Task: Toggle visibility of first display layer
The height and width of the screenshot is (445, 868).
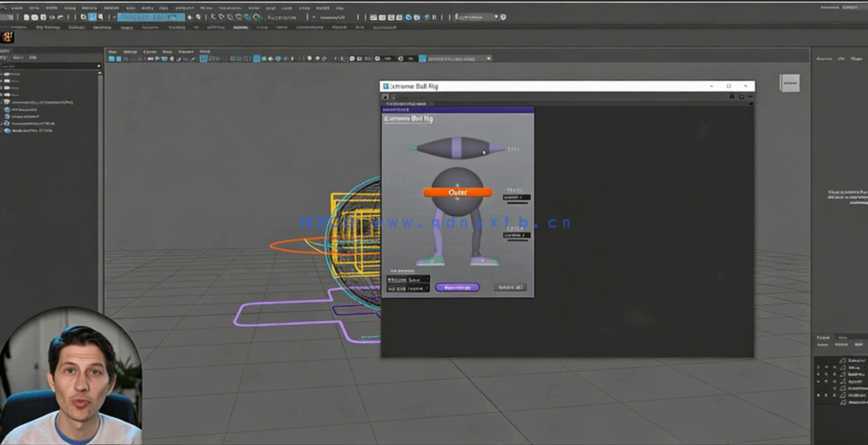Action: coord(818,359)
